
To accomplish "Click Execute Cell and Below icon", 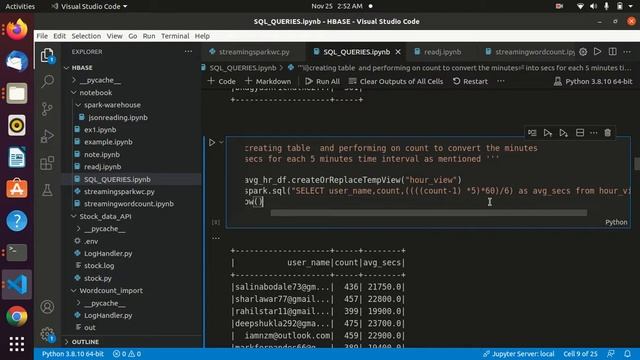I will 563,133.
